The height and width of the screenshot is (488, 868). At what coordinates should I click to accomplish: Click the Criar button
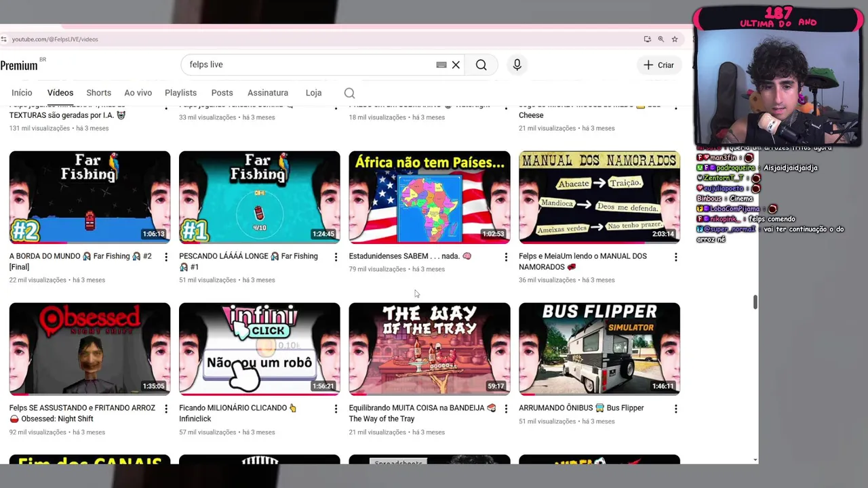(x=658, y=65)
